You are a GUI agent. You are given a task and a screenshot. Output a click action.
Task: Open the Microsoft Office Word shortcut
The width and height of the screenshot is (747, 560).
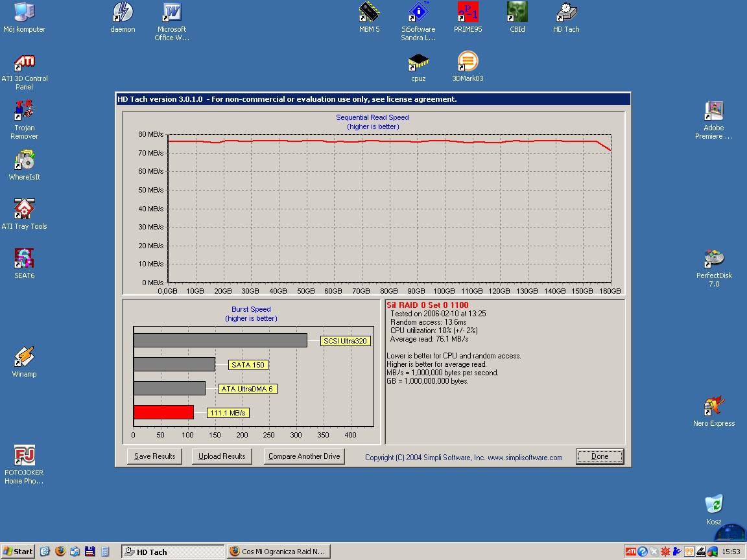pyautogui.click(x=171, y=21)
